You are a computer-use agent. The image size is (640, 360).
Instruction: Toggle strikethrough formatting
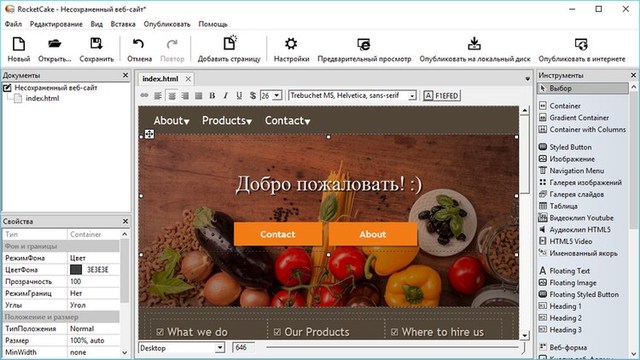point(253,96)
